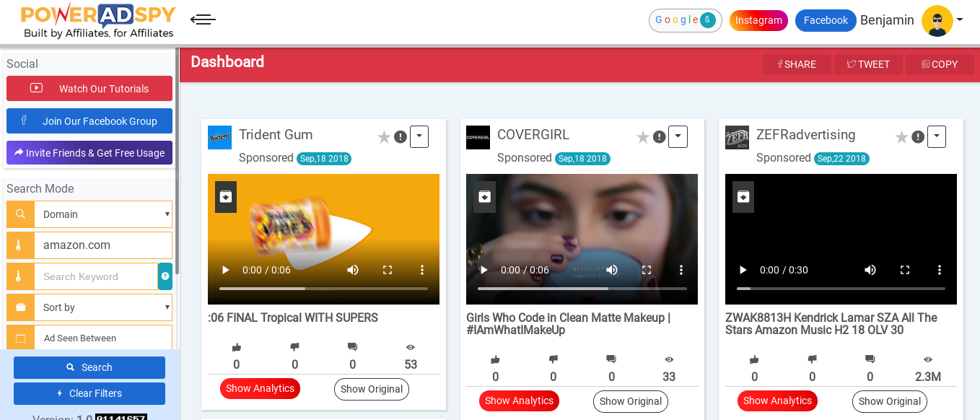Click the ZEFRadvertising advertiser logo
The image size is (980, 420).
(x=737, y=137)
